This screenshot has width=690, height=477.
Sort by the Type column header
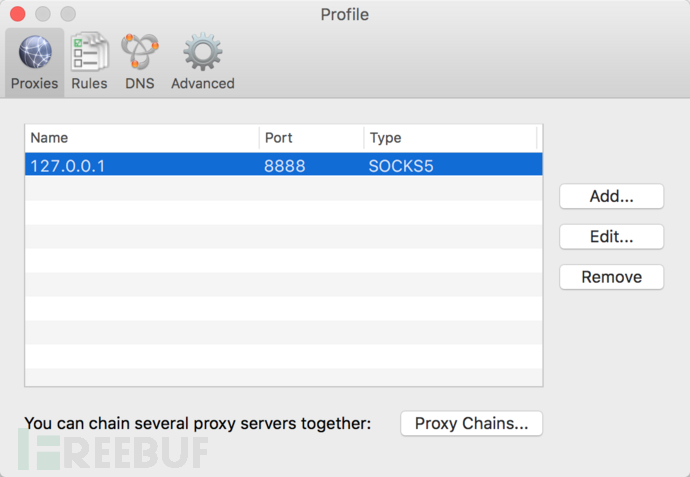coord(450,138)
